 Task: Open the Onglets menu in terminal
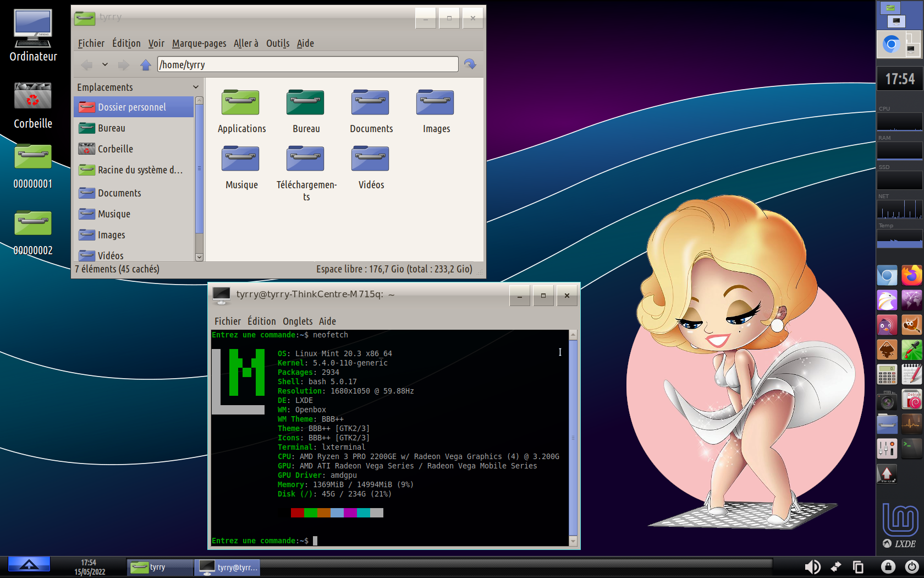[298, 321]
